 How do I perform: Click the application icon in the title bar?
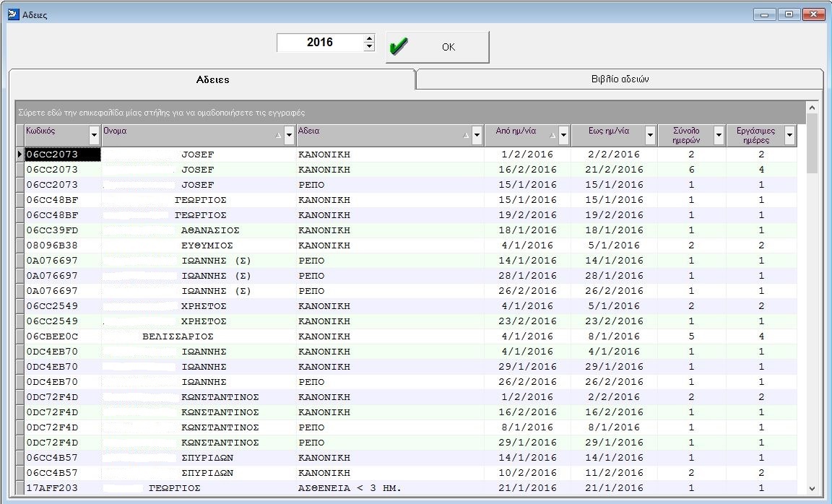coord(12,14)
